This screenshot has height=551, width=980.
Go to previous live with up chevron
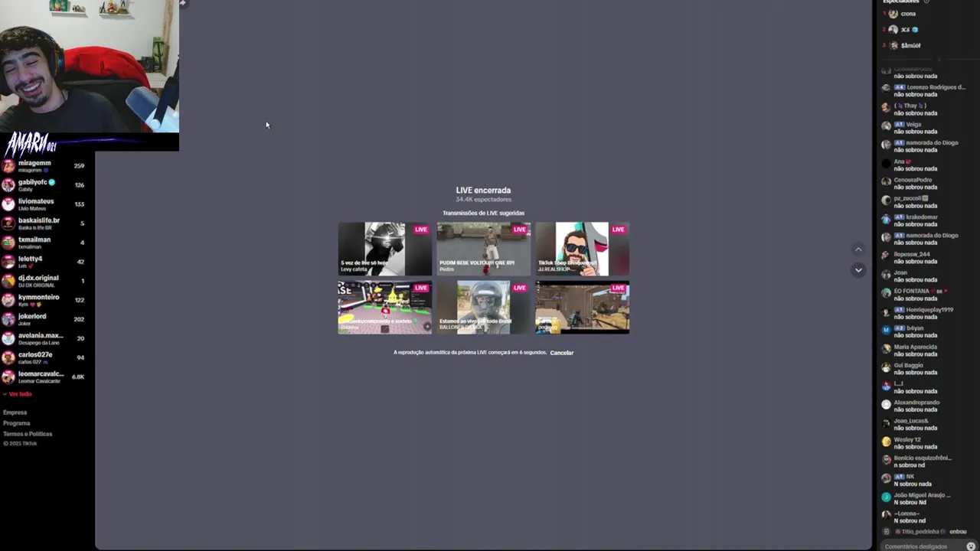(x=858, y=249)
